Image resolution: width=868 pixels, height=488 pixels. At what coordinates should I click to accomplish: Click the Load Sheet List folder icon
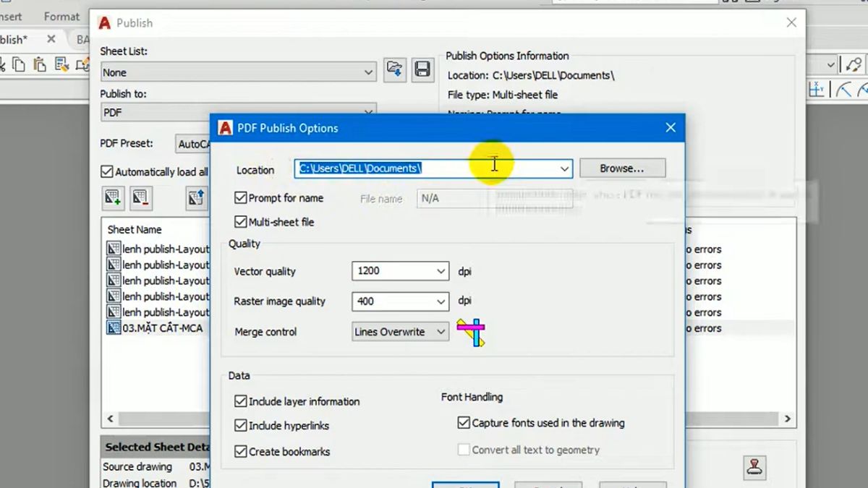(x=395, y=69)
